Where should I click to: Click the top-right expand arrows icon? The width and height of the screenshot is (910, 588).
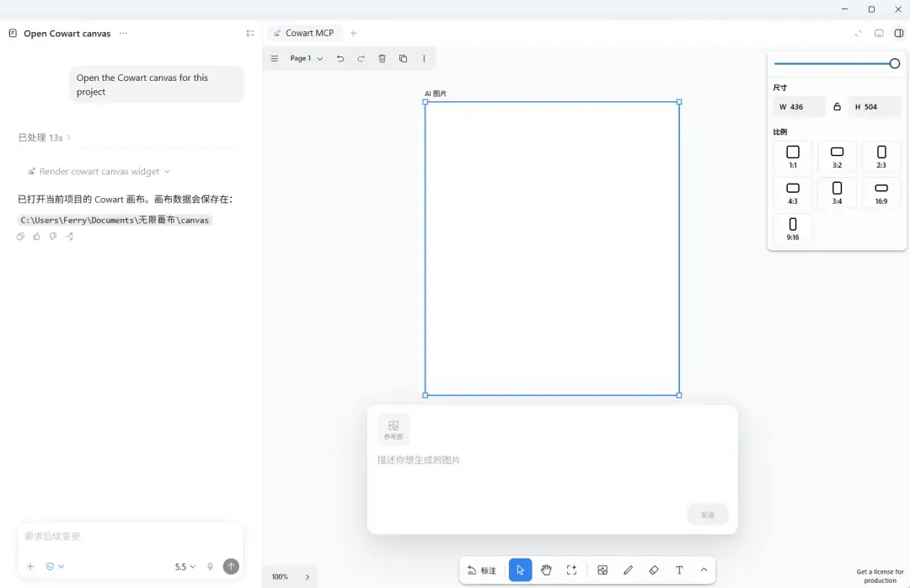point(858,33)
